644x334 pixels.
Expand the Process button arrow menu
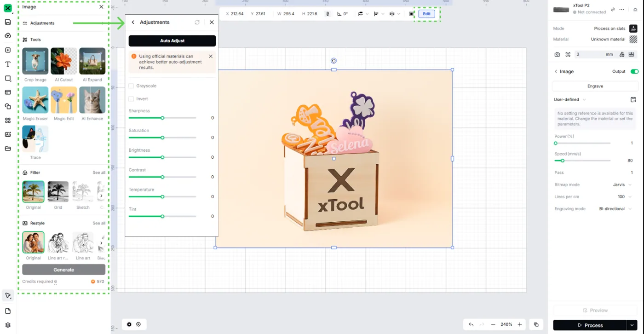click(x=632, y=325)
